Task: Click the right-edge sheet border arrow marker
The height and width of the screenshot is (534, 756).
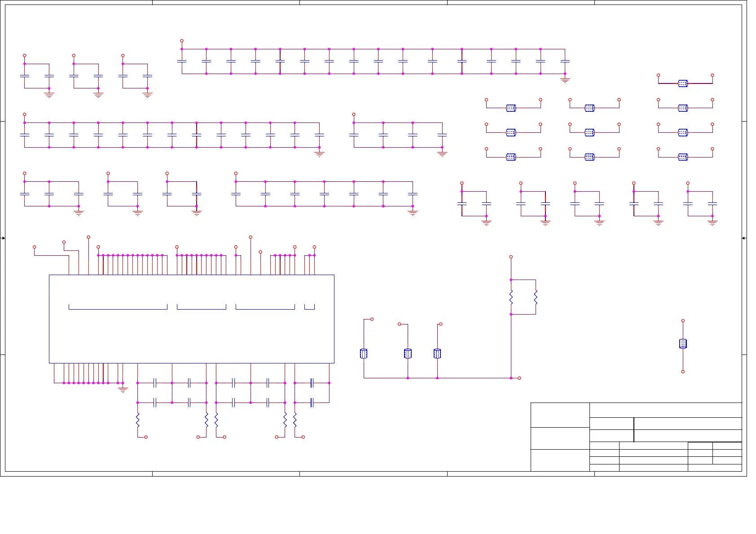Action: click(x=744, y=238)
